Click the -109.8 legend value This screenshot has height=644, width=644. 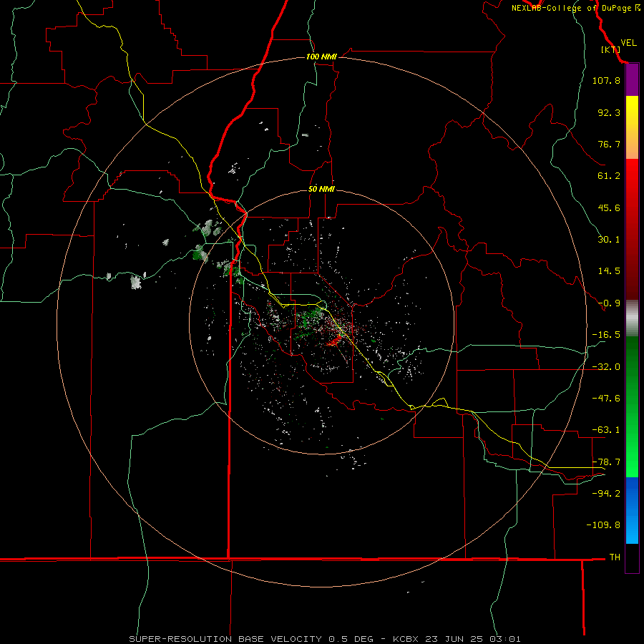(603, 525)
